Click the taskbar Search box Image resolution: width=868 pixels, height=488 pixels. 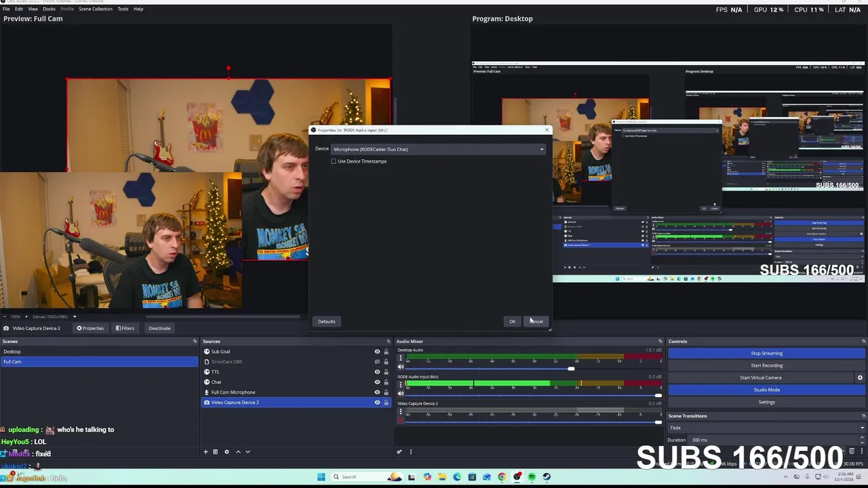click(366, 477)
